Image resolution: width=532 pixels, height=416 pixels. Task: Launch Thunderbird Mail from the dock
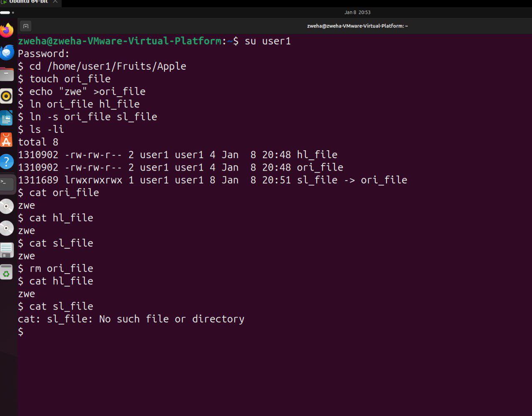click(7, 53)
